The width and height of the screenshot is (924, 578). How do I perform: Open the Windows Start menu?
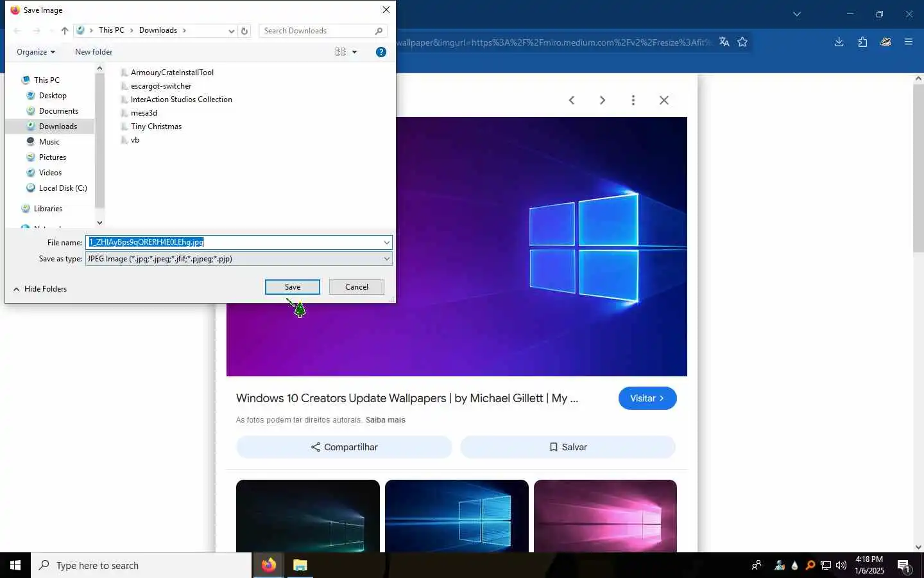coord(15,565)
